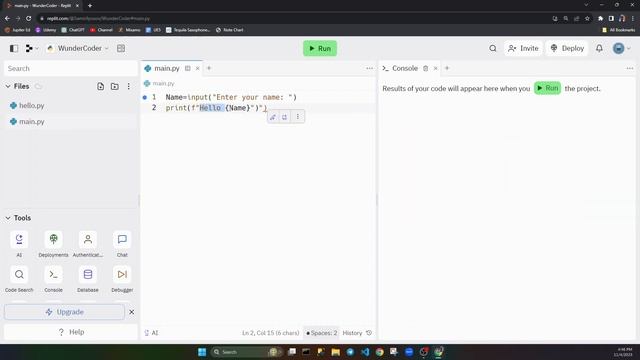Viewport: 640px width, 360px height.
Task: Open File Explorer from the taskbar
Action: pos(336,352)
